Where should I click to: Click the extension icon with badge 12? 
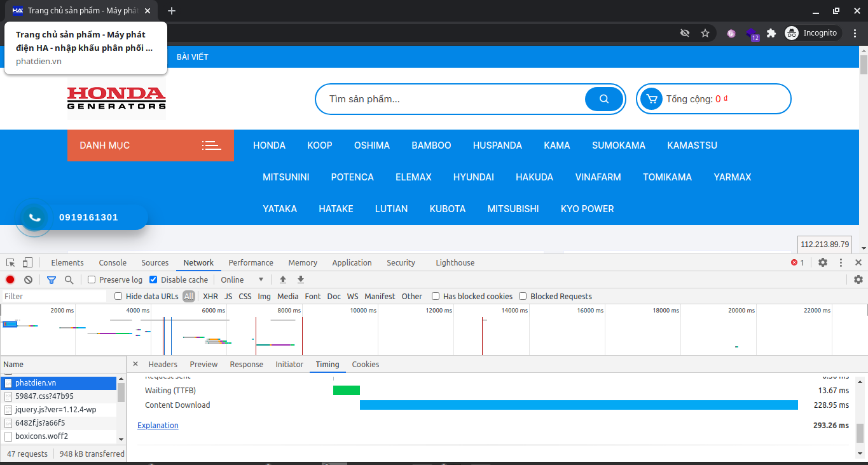click(x=752, y=34)
